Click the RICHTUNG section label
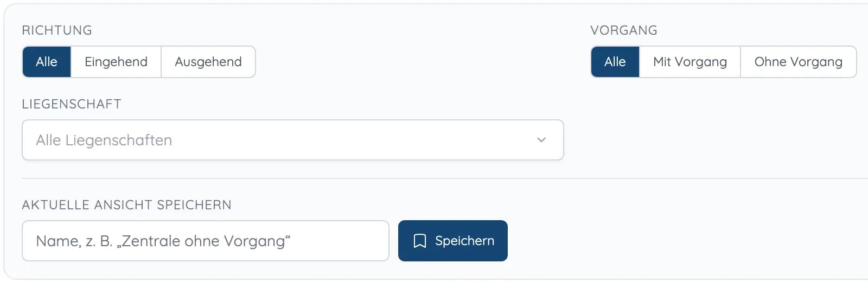868x282 pixels. point(57,30)
